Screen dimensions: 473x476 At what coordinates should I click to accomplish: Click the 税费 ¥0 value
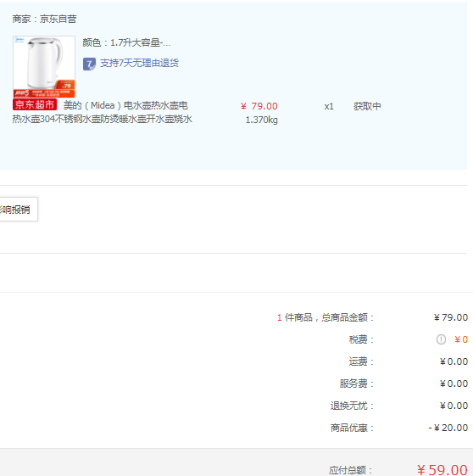(461, 339)
